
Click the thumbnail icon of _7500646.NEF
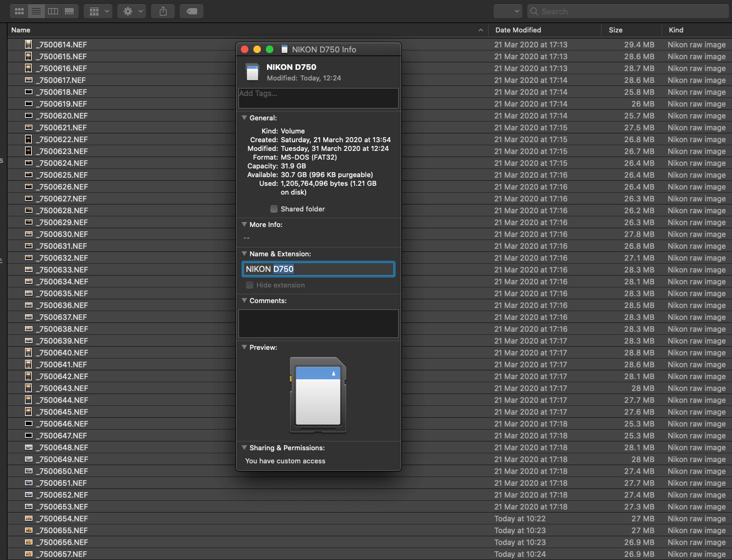29,423
